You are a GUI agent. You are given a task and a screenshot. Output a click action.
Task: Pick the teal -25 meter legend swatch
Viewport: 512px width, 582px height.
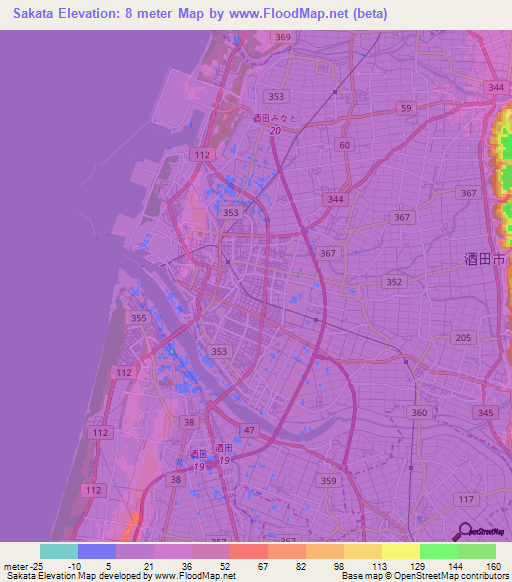click(59, 552)
